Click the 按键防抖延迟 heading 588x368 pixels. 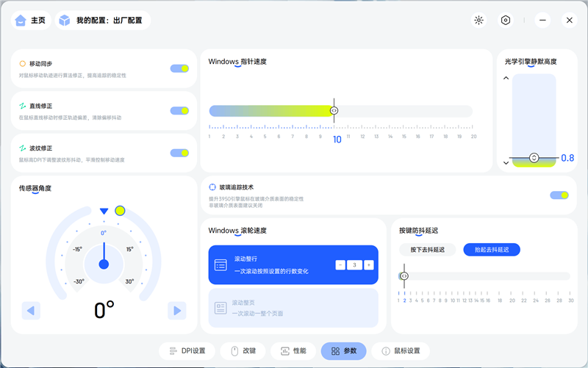click(x=418, y=231)
